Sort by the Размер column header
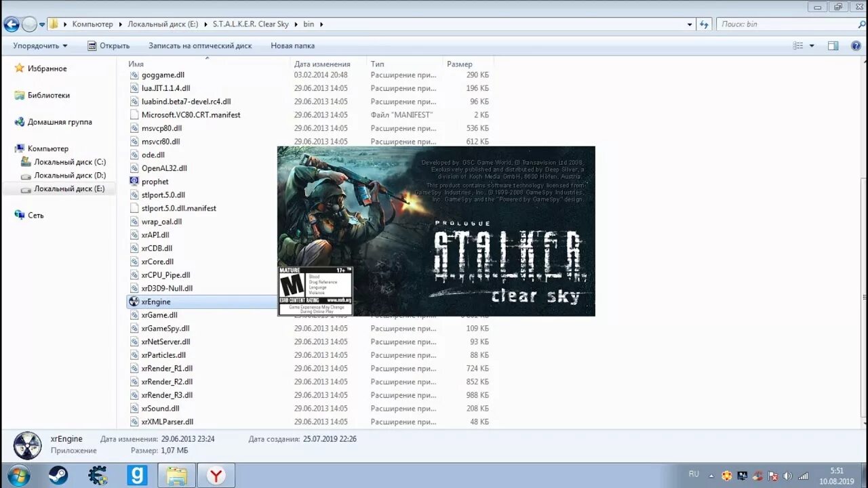The width and height of the screenshot is (868, 488). click(459, 64)
